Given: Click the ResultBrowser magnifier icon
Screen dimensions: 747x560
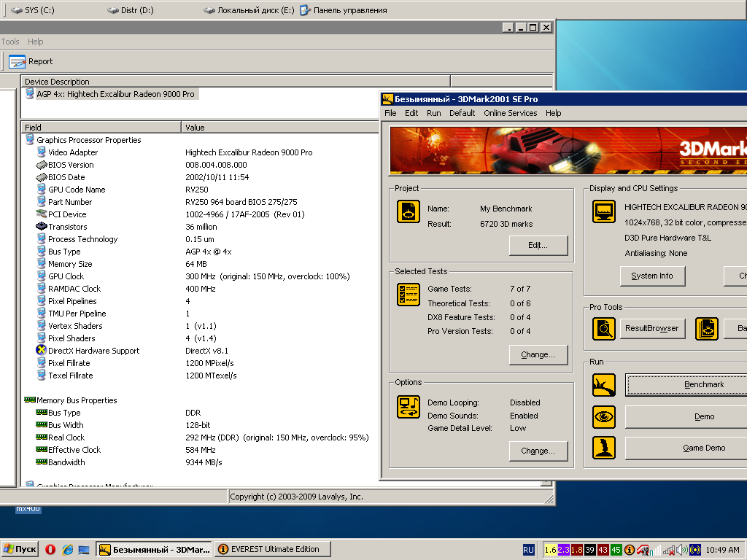Looking at the screenshot, I should [604, 329].
